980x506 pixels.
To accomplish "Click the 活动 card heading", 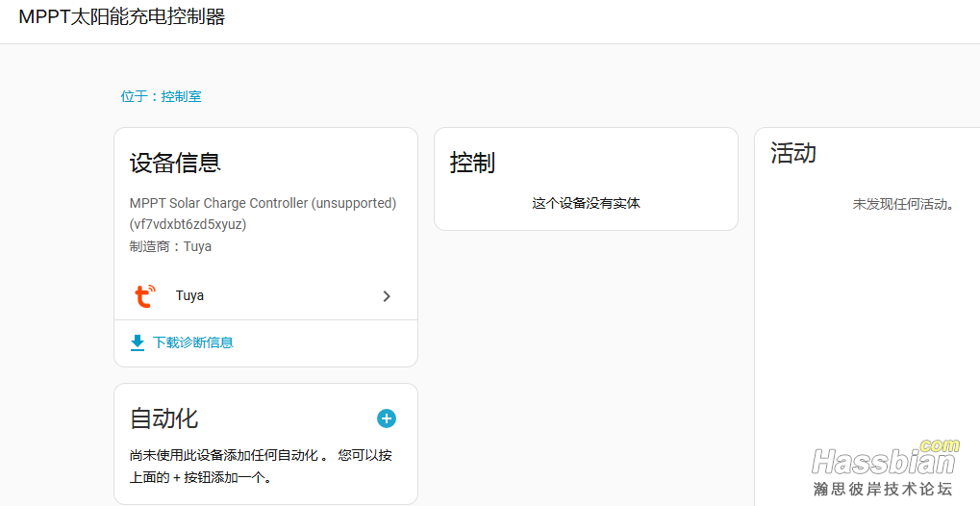I will 793,153.
